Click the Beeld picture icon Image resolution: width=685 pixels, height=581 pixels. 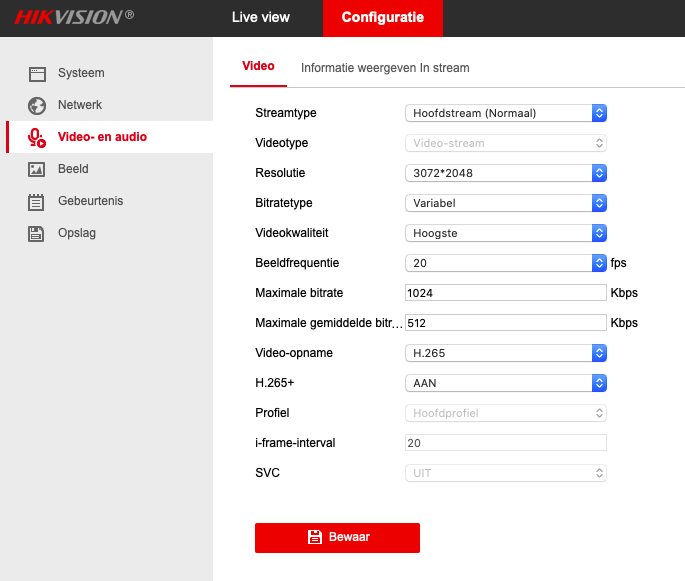(37, 169)
